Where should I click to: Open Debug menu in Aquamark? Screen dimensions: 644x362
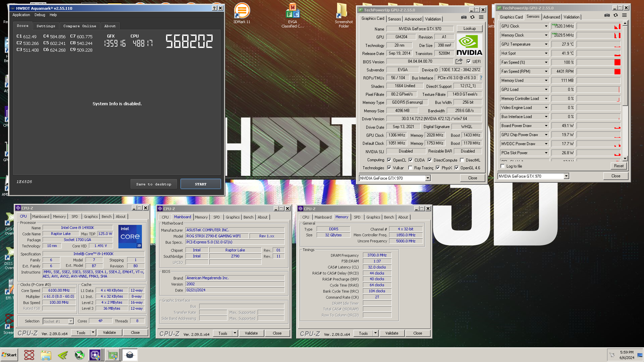coord(40,15)
